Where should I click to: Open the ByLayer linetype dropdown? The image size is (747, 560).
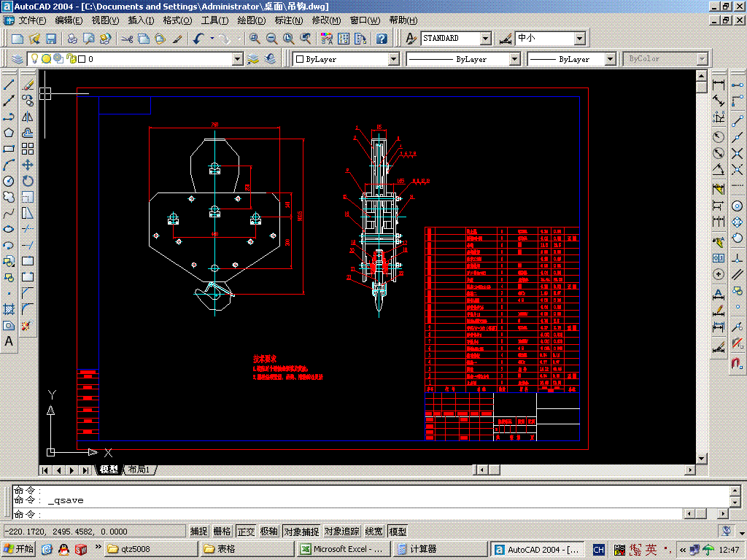pyautogui.click(x=514, y=59)
